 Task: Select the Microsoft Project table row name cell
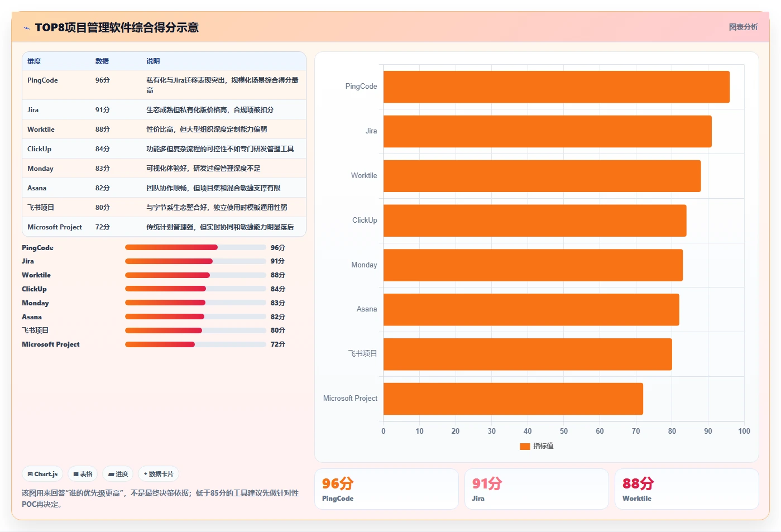pos(55,227)
